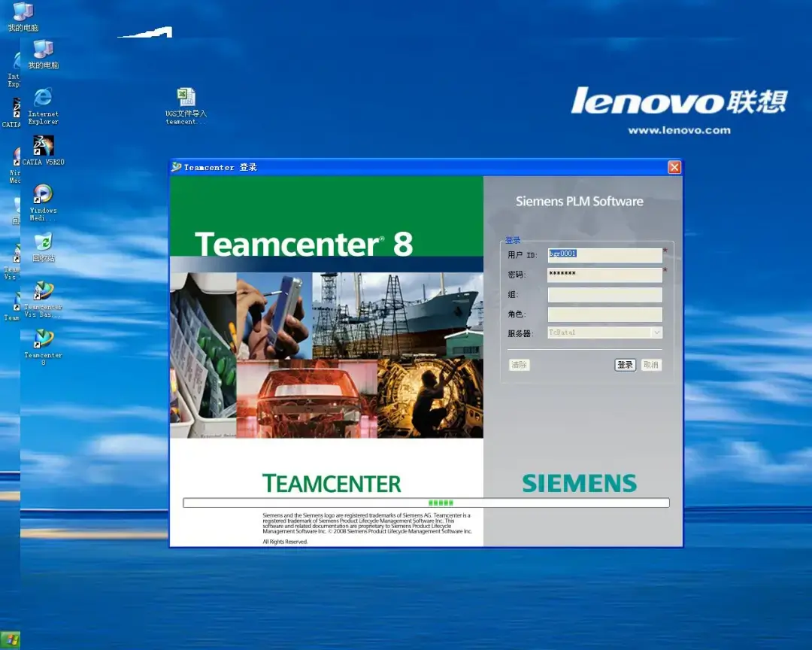Click the 清除 (Clear) button

(520, 364)
